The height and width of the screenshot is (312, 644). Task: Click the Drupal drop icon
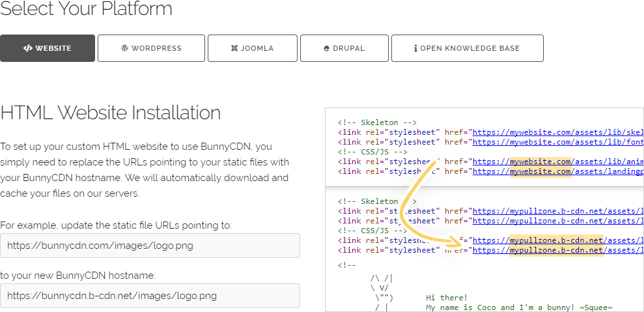[327, 48]
